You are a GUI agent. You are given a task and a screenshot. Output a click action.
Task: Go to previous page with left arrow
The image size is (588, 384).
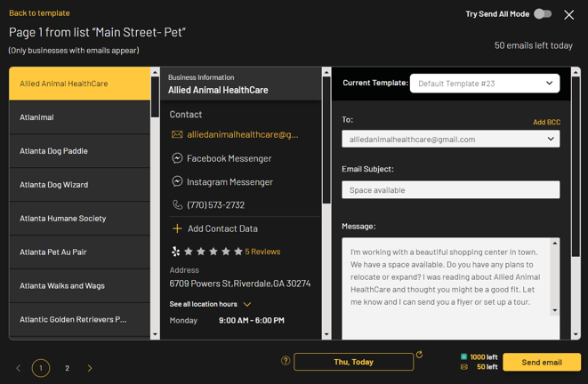point(19,368)
